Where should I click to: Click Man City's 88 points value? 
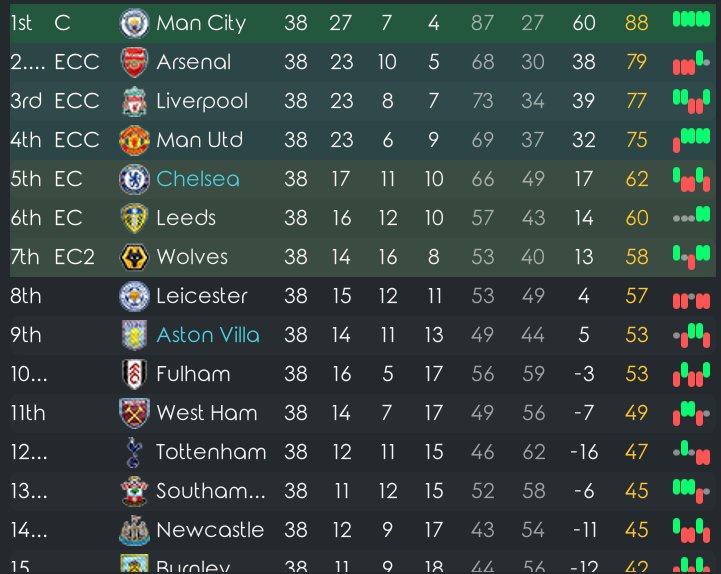point(636,23)
